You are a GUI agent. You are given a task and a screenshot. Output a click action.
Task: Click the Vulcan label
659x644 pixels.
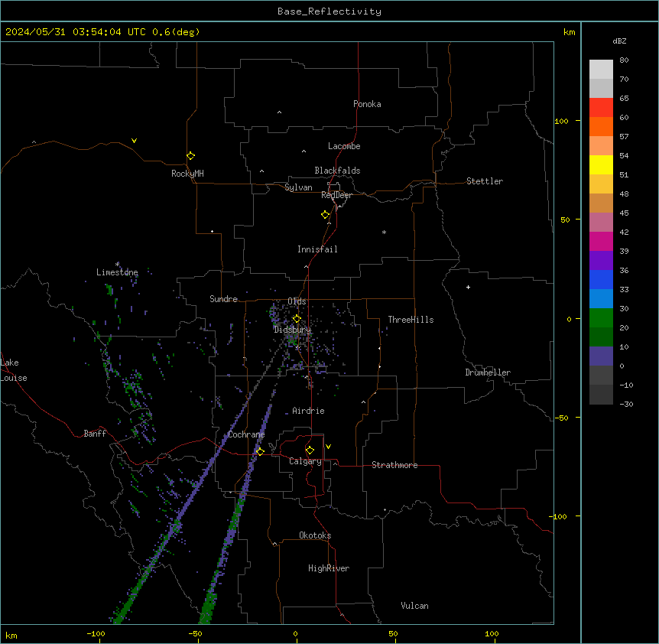tap(414, 606)
